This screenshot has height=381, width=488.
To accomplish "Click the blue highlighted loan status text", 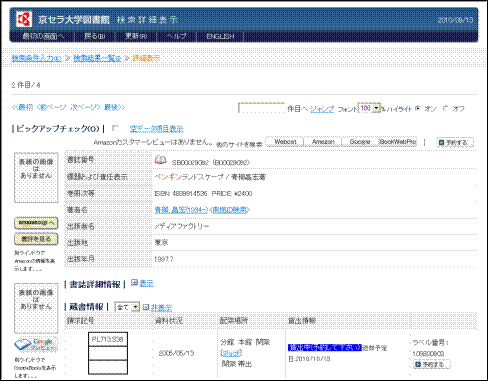I will [x=325, y=347].
